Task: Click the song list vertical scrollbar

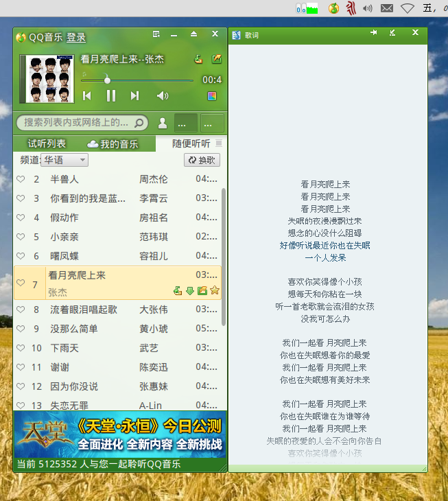Action: click(224, 257)
